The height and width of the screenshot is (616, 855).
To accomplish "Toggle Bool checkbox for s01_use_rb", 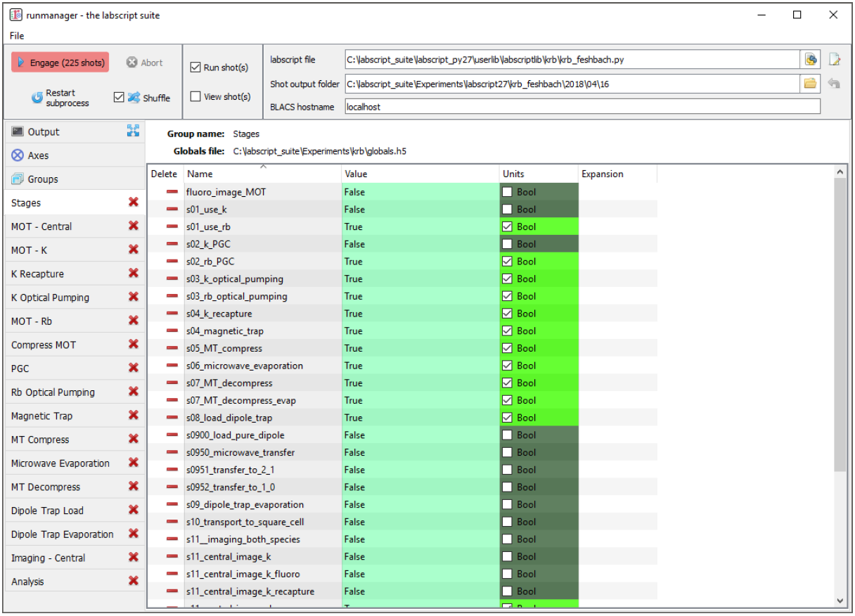I will (507, 226).
